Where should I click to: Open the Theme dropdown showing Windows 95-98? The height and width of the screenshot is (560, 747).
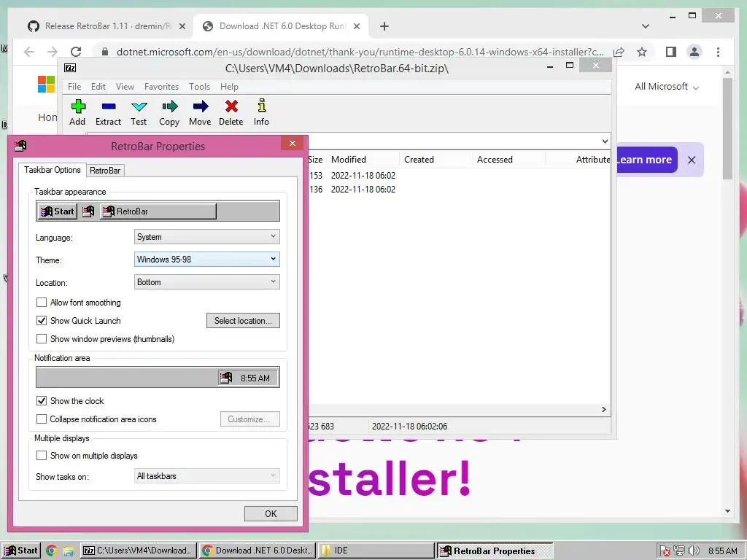[x=206, y=259]
